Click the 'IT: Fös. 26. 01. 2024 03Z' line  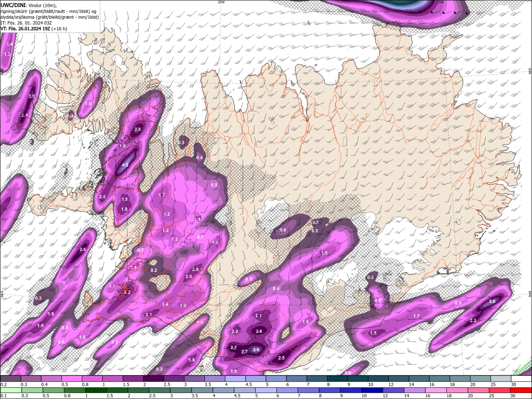pyautogui.click(x=26, y=23)
